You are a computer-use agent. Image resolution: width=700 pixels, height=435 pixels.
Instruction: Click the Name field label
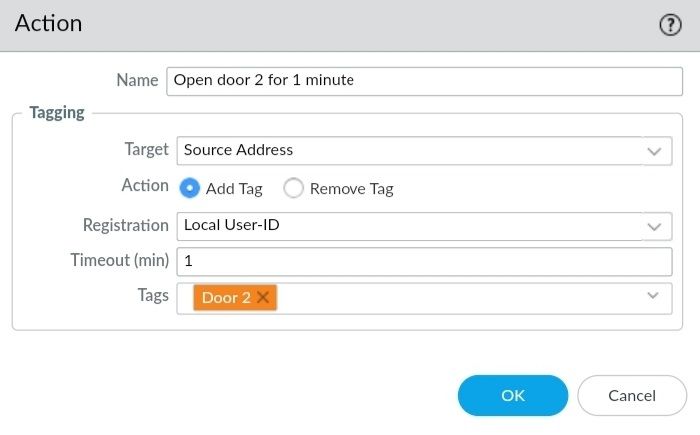point(137,80)
